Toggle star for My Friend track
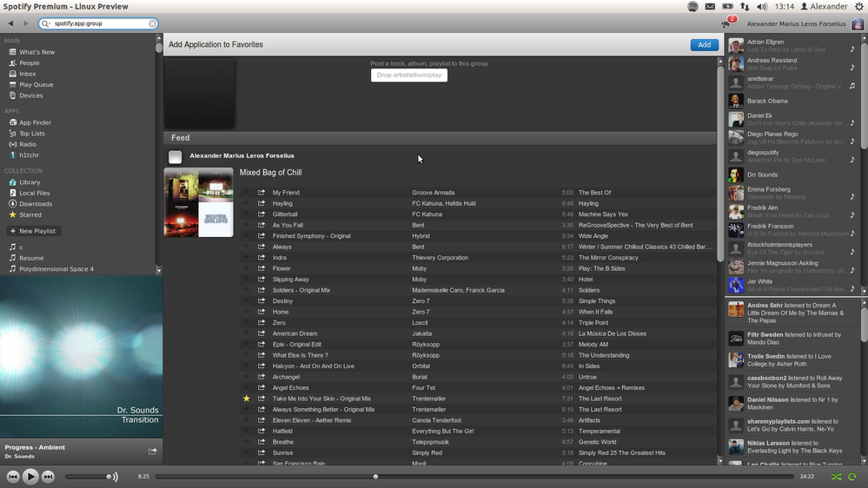This screenshot has width=868, height=488. tap(247, 193)
